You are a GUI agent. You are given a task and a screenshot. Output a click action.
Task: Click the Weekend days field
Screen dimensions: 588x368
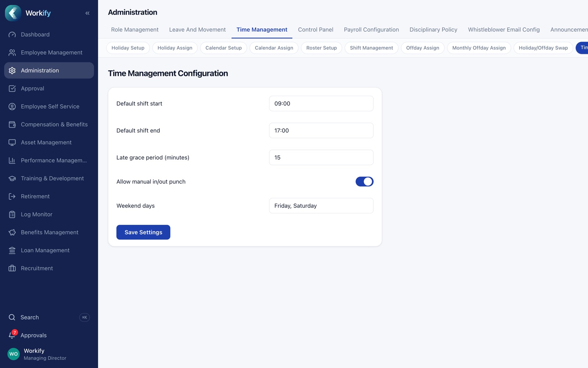[x=321, y=206]
